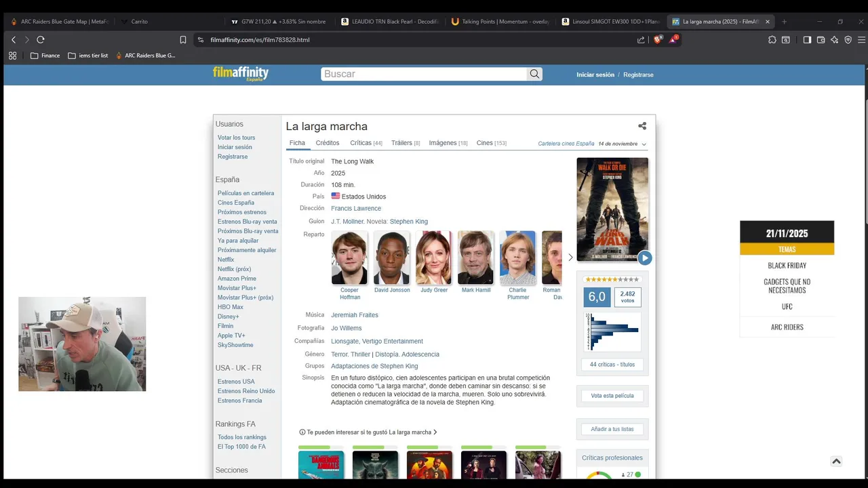The image size is (868, 488).
Task: Reload the FilmAffinity page
Action: click(x=41, y=40)
